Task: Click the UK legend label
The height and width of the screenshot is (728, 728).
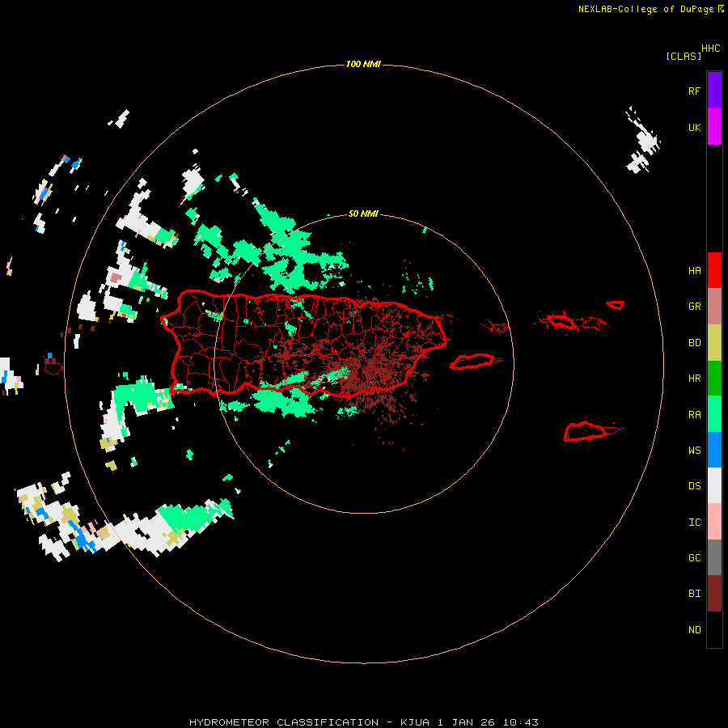Action: point(694,127)
